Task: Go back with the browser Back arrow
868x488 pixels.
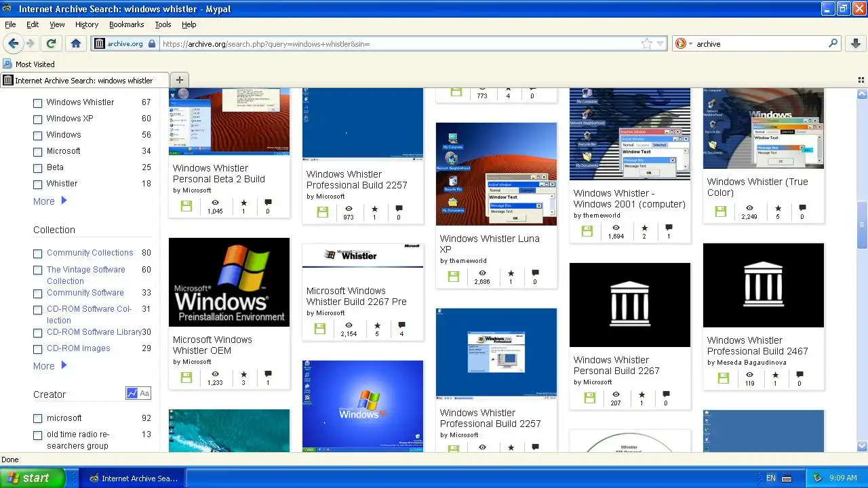Action: (x=13, y=43)
